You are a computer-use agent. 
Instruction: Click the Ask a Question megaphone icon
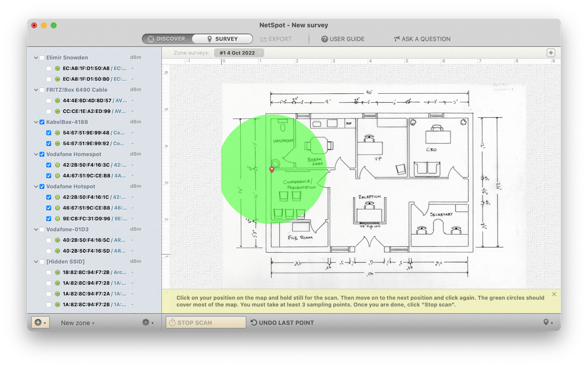click(x=397, y=39)
